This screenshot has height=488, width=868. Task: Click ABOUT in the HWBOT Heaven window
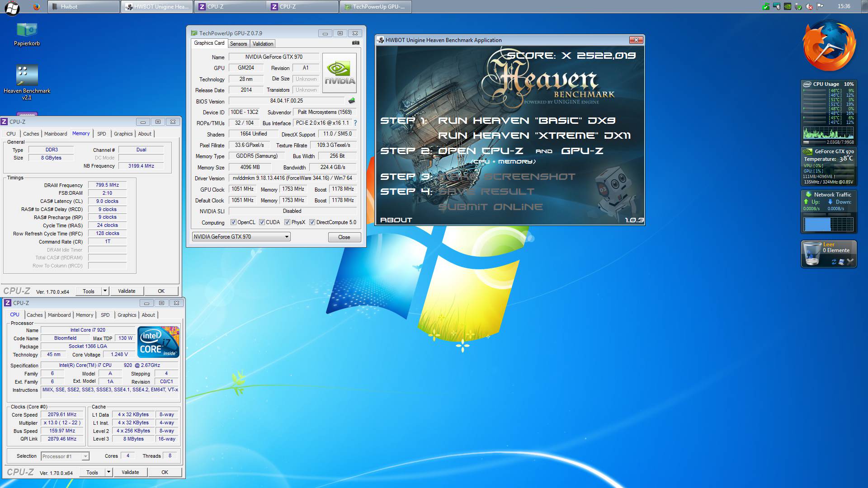click(396, 220)
